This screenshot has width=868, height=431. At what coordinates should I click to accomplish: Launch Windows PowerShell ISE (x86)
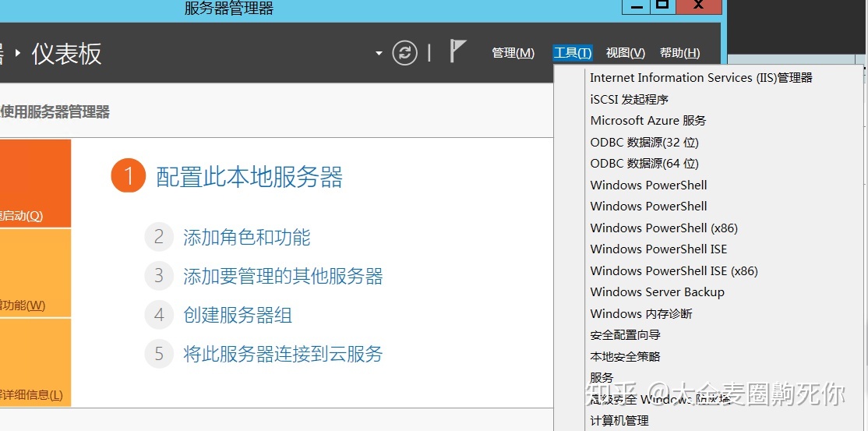[x=673, y=271]
